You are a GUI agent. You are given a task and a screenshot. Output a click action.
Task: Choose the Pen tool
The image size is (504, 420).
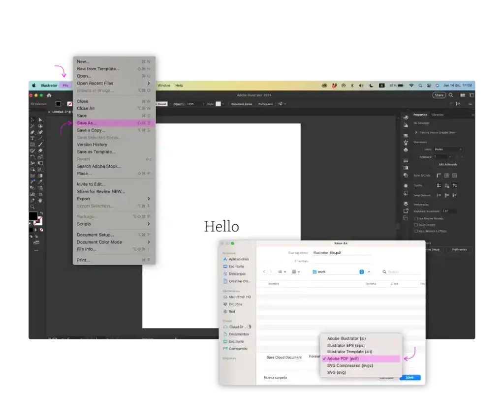32,132
